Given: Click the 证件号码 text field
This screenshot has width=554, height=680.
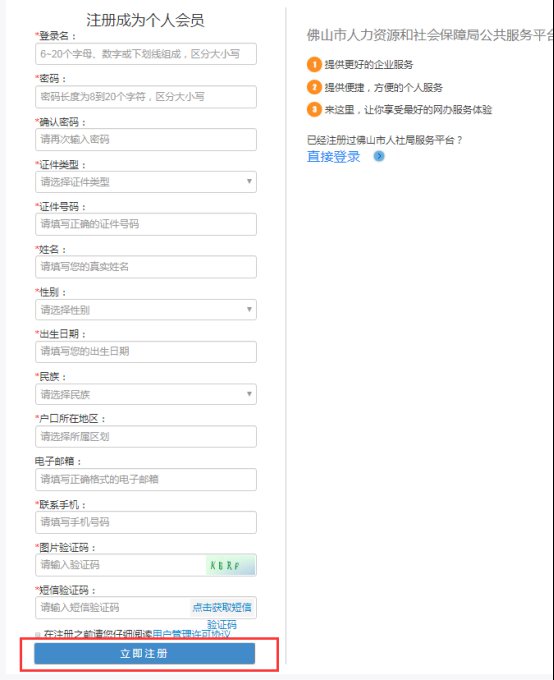Looking at the screenshot, I should pos(146,224).
